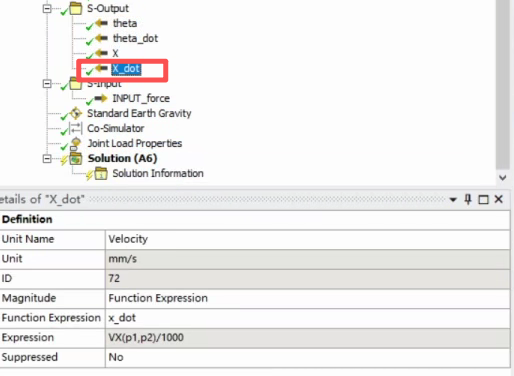Click the INPUT_force input arrow icon
514x376 pixels.
click(101, 98)
